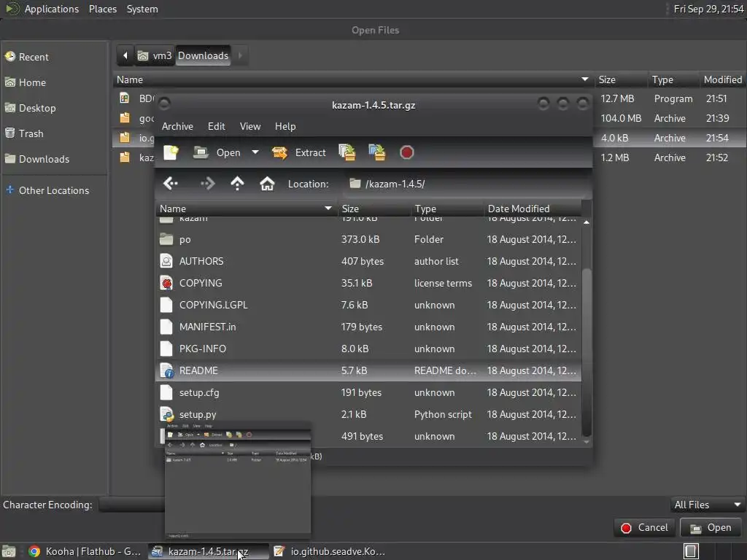Go up one level with up arrow
Screen dimensions: 747x560
[237, 184]
